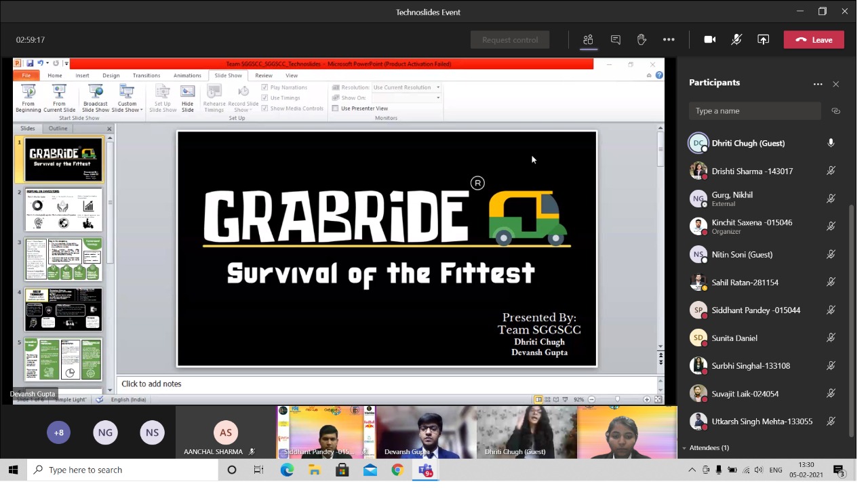Toggle the camera on or off
868x488 pixels.
click(x=710, y=40)
